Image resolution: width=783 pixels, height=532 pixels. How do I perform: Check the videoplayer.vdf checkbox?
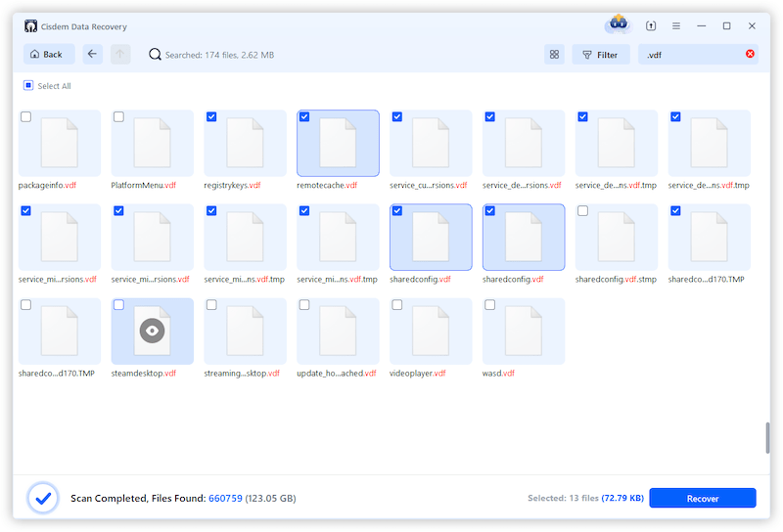click(x=397, y=305)
